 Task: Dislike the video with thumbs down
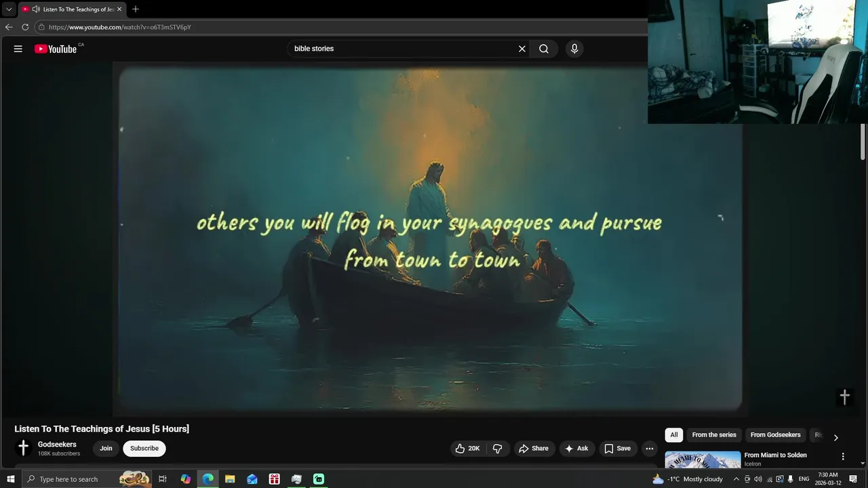498,449
